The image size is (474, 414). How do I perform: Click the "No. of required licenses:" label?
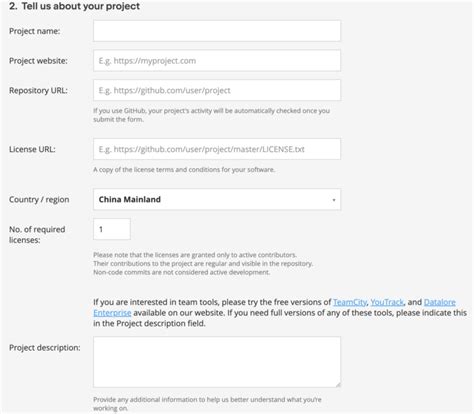point(37,234)
